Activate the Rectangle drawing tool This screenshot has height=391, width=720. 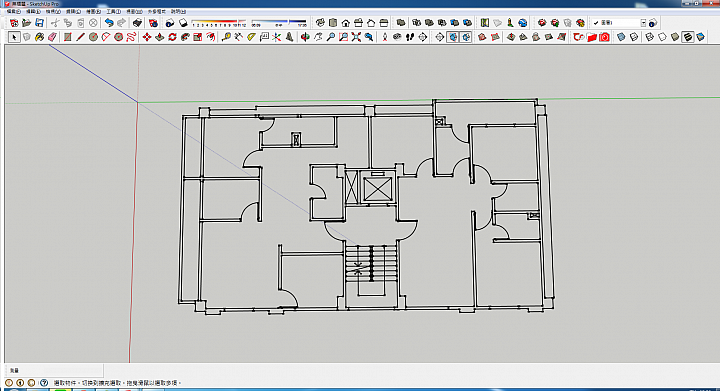(x=68, y=37)
